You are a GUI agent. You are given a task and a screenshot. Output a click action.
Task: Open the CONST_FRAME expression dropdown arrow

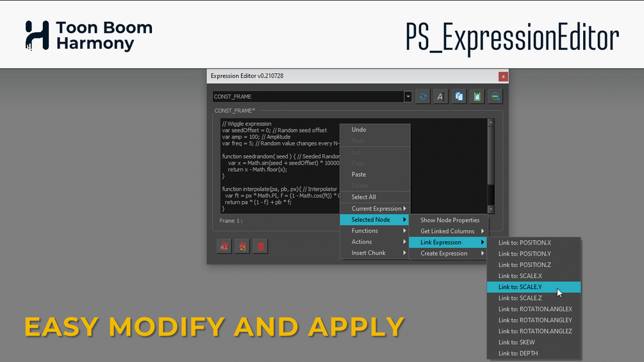pos(408,97)
